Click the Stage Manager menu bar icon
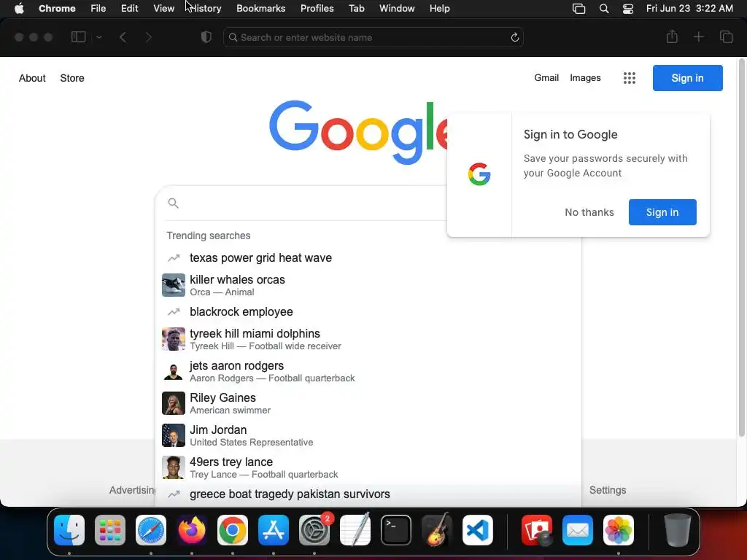The width and height of the screenshot is (747, 560). point(578,8)
